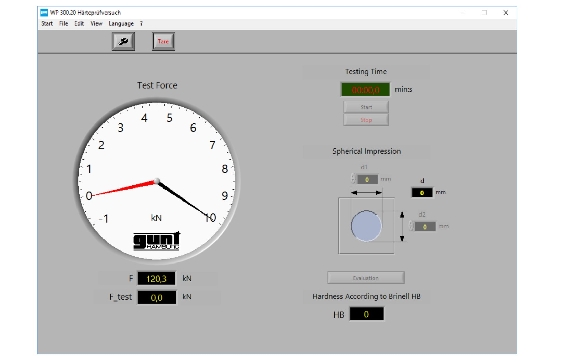Click the red Tare button

pyautogui.click(x=163, y=41)
